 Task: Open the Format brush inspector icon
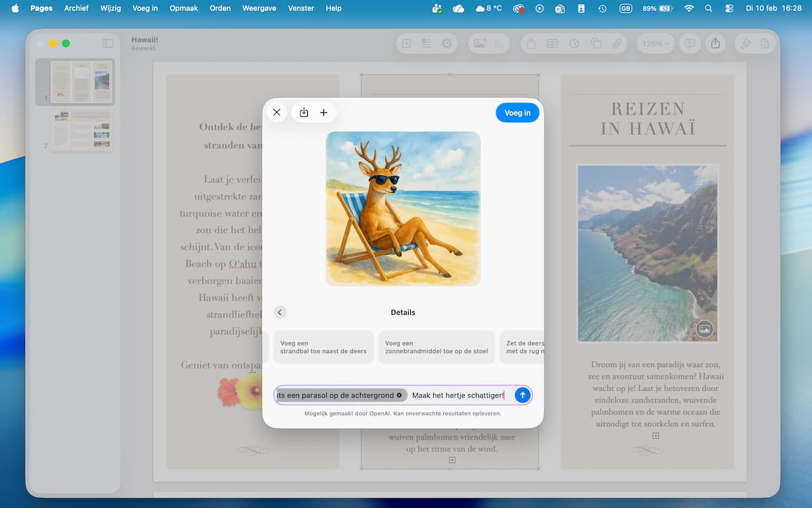click(745, 43)
